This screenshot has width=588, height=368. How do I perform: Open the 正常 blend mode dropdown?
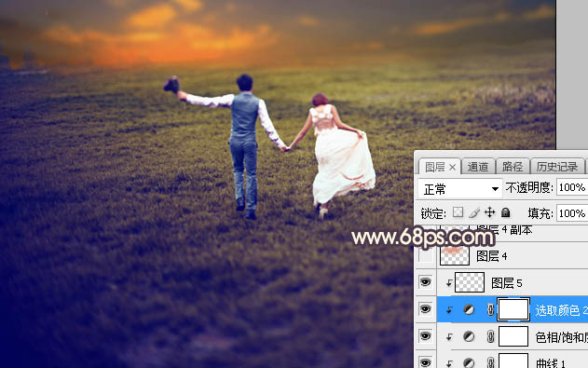coord(460,188)
